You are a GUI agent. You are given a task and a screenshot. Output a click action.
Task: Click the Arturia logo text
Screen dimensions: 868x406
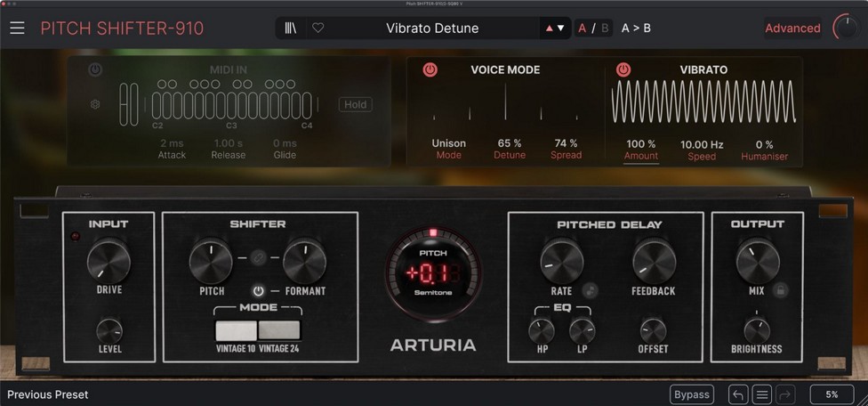click(x=433, y=345)
